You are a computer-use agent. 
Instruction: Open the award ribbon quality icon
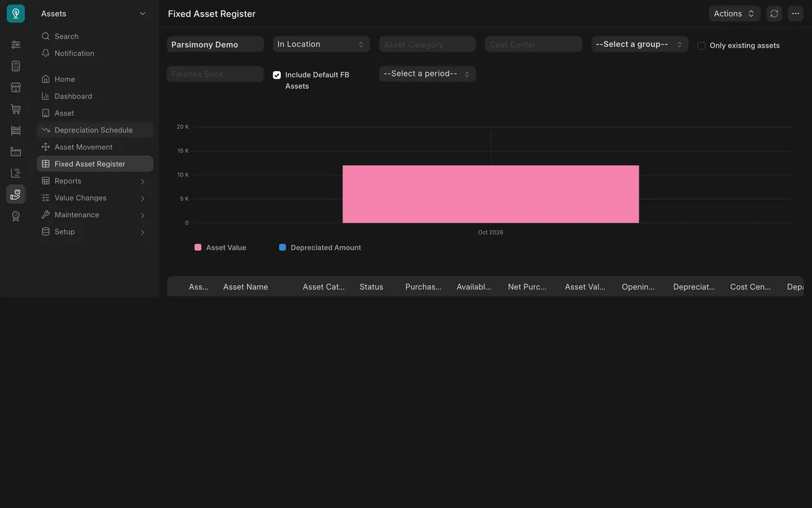click(x=16, y=216)
